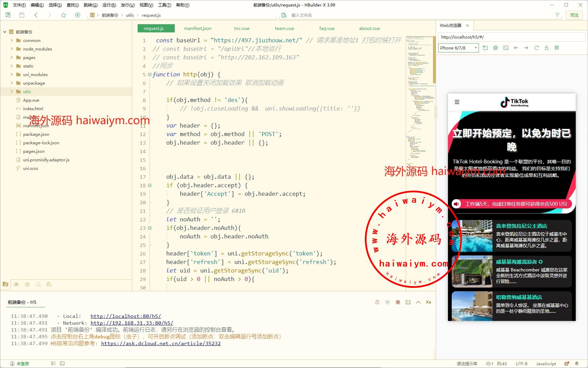Click the star bookmark icon in toolbar

click(x=64, y=15)
